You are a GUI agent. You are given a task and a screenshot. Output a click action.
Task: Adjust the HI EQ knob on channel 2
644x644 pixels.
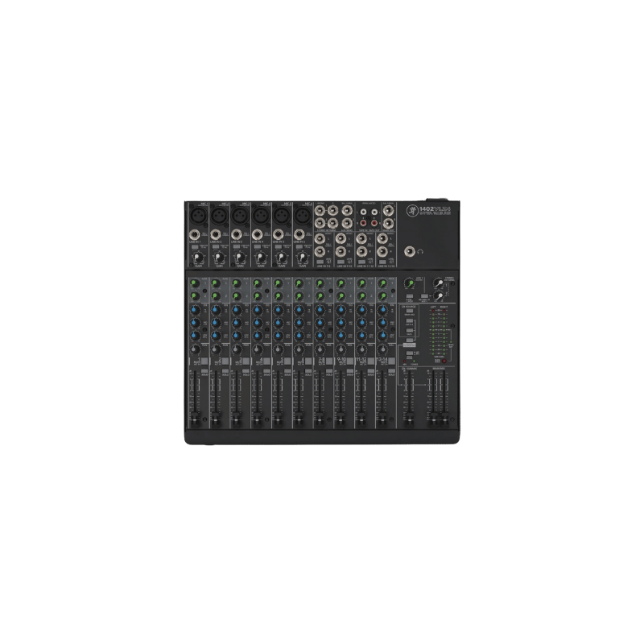click(x=215, y=310)
